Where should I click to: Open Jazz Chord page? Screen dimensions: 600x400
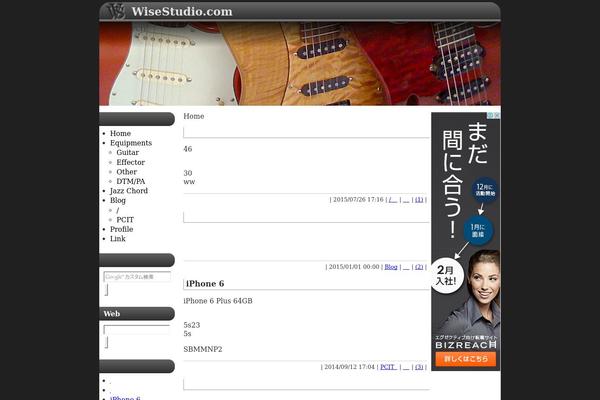click(129, 191)
